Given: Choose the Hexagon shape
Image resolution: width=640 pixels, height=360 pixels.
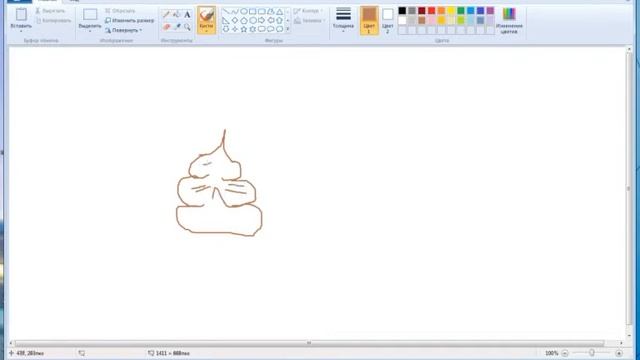Looking at the screenshot, I should coord(253,20).
